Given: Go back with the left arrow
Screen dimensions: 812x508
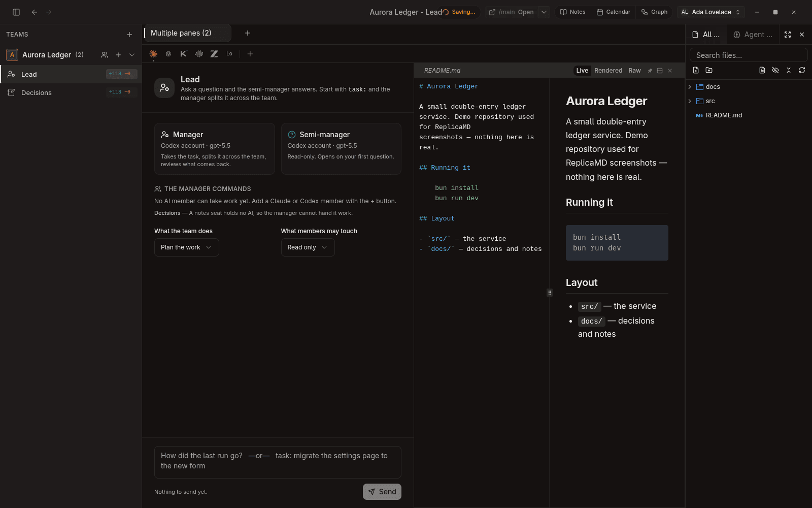Looking at the screenshot, I should coord(35,12).
